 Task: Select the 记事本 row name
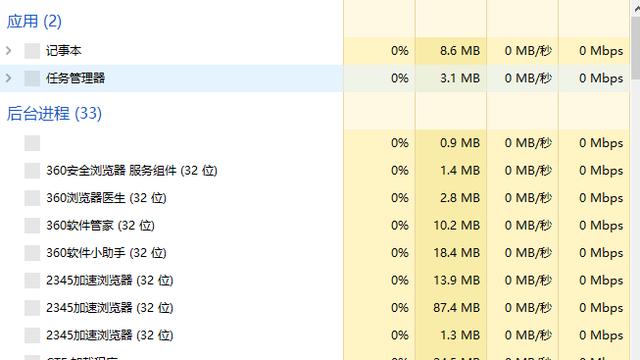63,51
